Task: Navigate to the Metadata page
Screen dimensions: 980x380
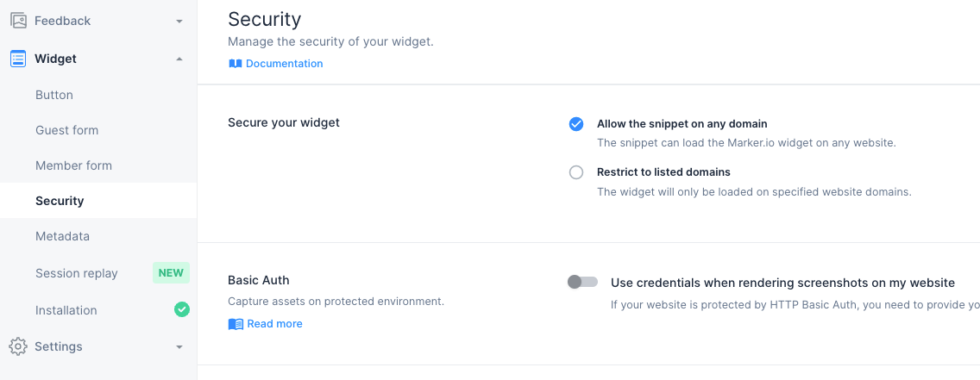Action: pyautogui.click(x=62, y=236)
